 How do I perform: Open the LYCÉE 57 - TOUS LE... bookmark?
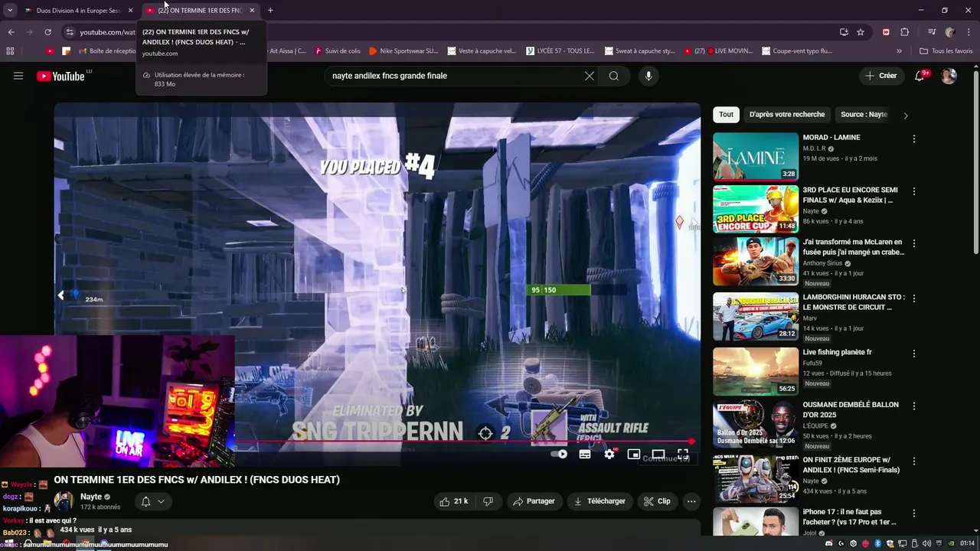[560, 51]
